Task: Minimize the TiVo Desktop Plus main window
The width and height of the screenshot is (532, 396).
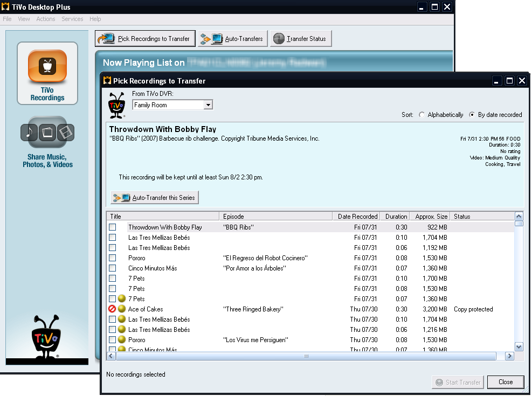Action: pyautogui.click(x=422, y=7)
